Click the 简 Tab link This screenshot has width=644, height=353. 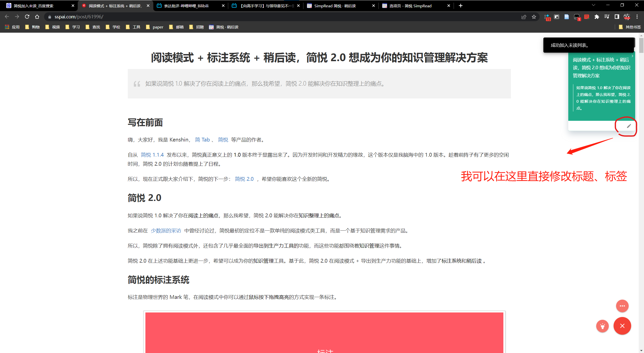[202, 140]
